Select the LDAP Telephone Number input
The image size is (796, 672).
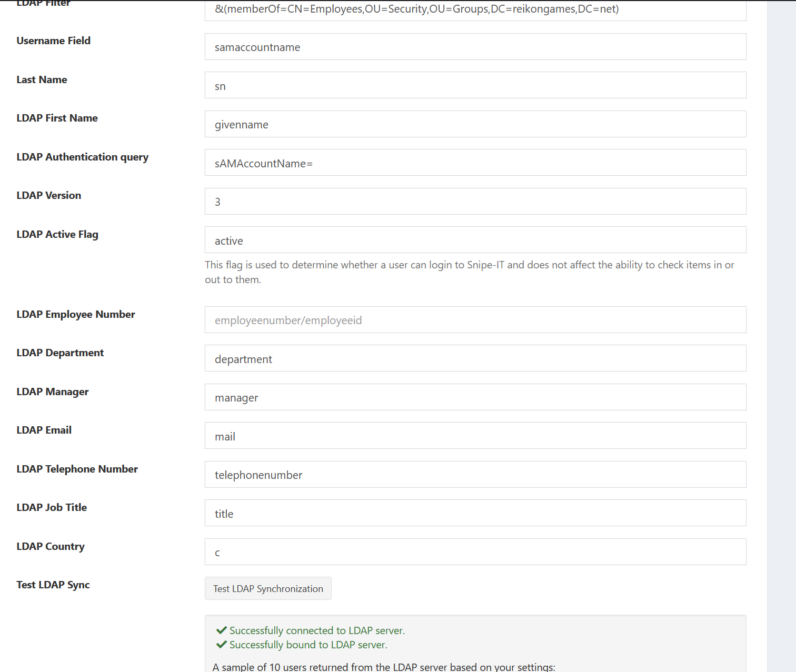pos(475,475)
